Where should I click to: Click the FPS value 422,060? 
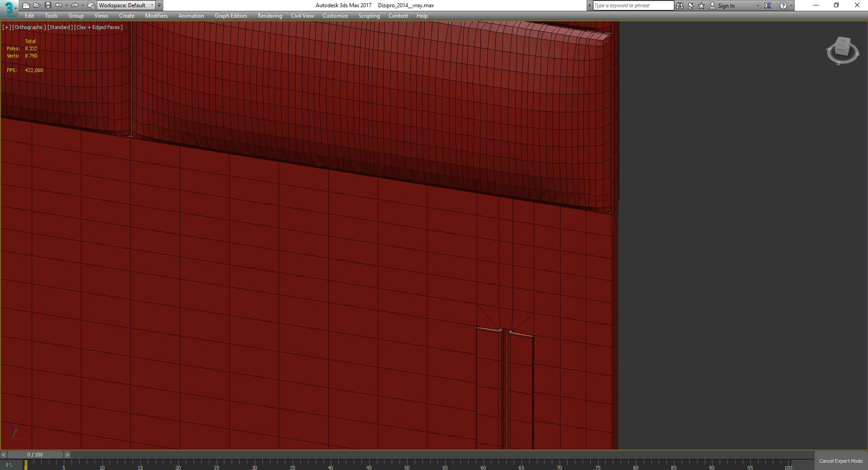click(x=34, y=70)
